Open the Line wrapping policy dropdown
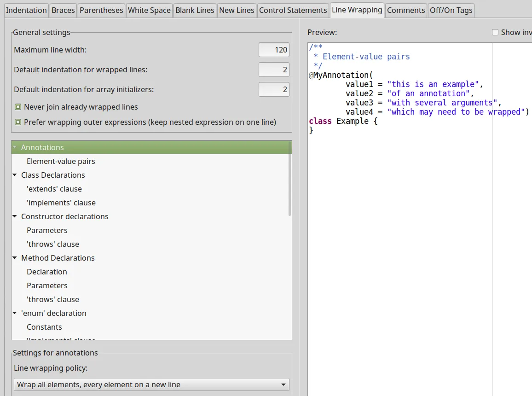This screenshot has width=532, height=396. [151, 384]
